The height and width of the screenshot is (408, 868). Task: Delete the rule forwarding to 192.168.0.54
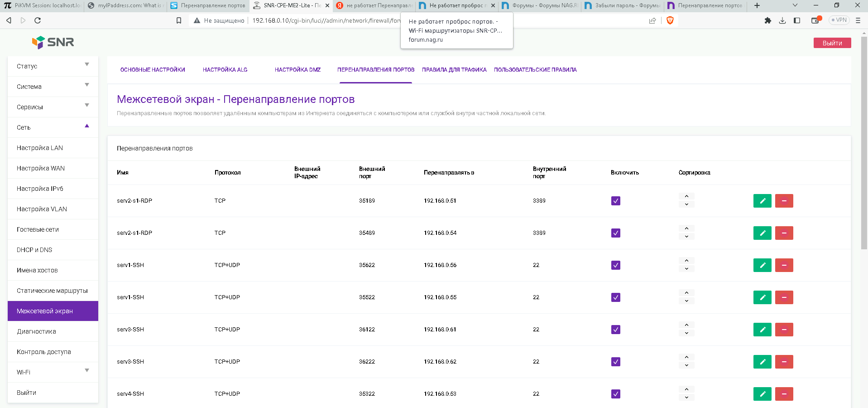pos(784,233)
